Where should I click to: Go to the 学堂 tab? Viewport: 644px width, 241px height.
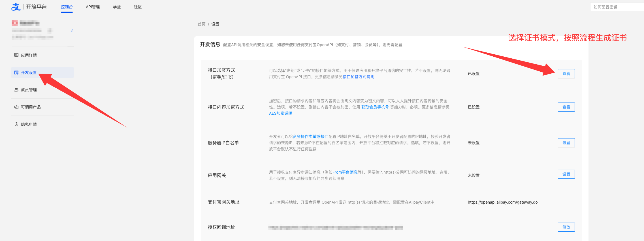[117, 7]
